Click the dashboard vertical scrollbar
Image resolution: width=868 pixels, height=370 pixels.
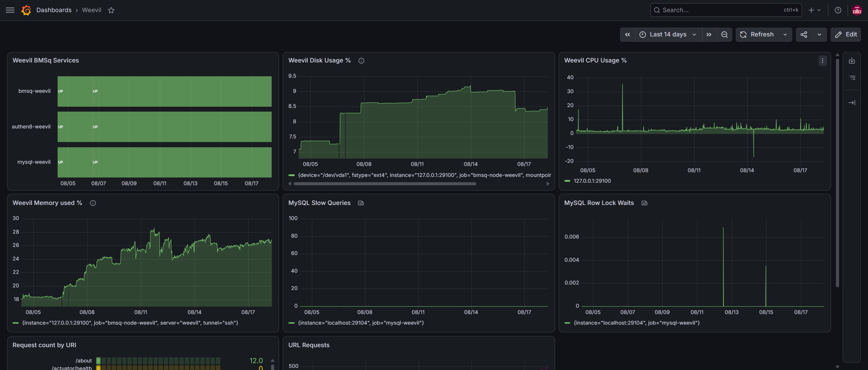837,173
